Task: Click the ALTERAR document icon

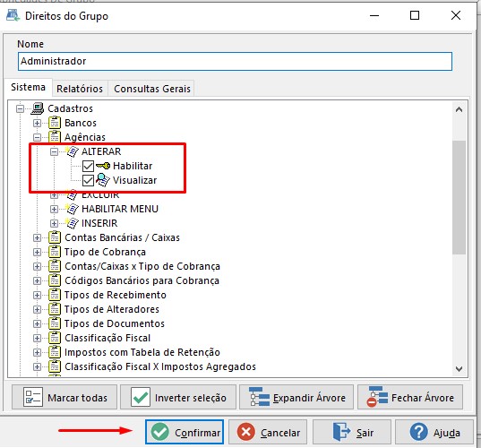Action: coord(72,151)
